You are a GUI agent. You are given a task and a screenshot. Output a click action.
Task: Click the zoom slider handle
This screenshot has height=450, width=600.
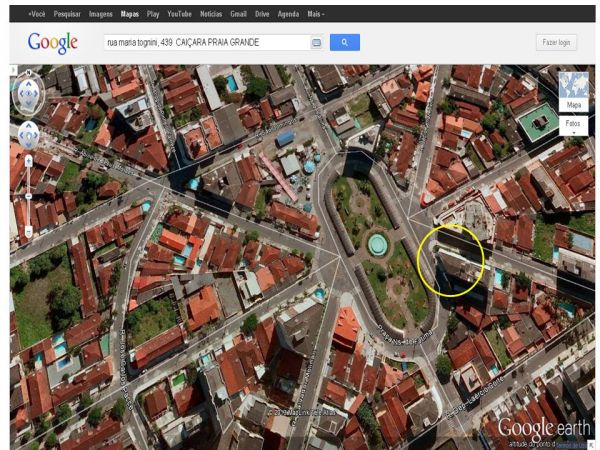click(29, 196)
